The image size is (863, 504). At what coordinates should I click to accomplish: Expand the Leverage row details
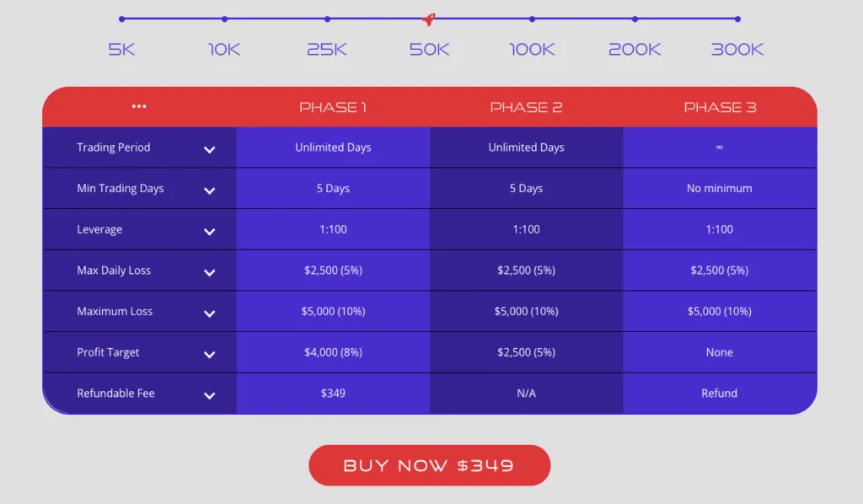click(209, 231)
